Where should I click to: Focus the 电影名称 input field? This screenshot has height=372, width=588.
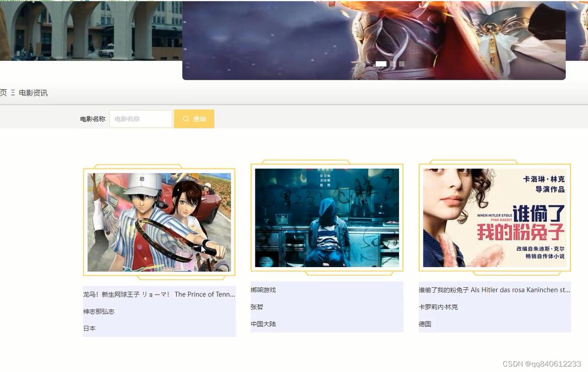tap(141, 119)
